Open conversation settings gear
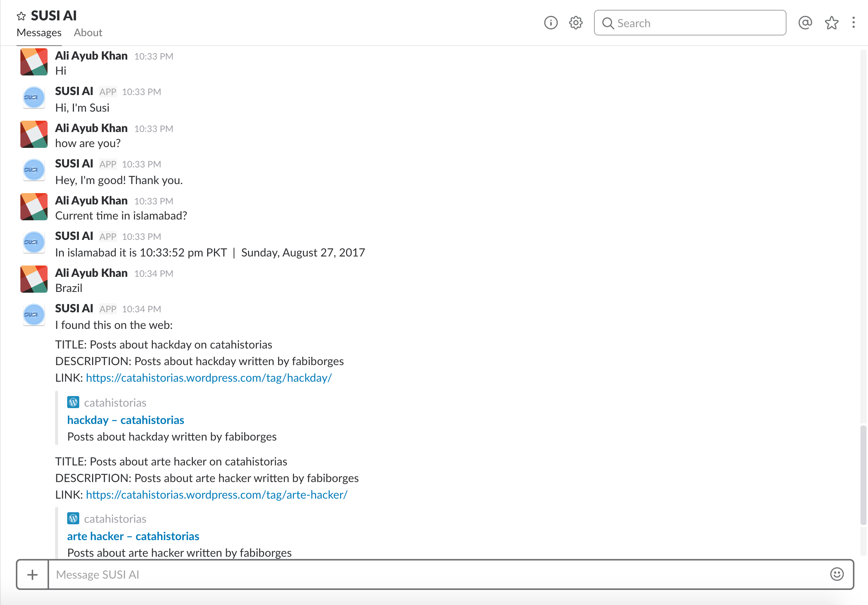 (x=576, y=23)
